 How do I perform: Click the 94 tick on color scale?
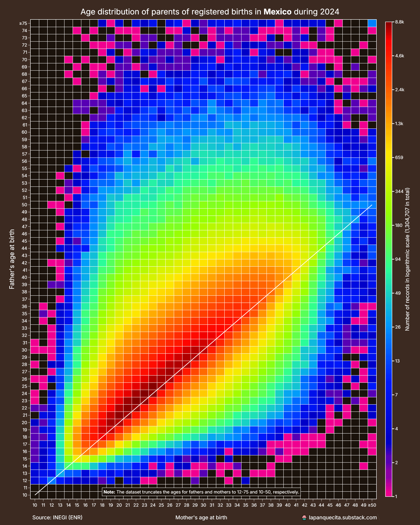[x=398, y=259]
